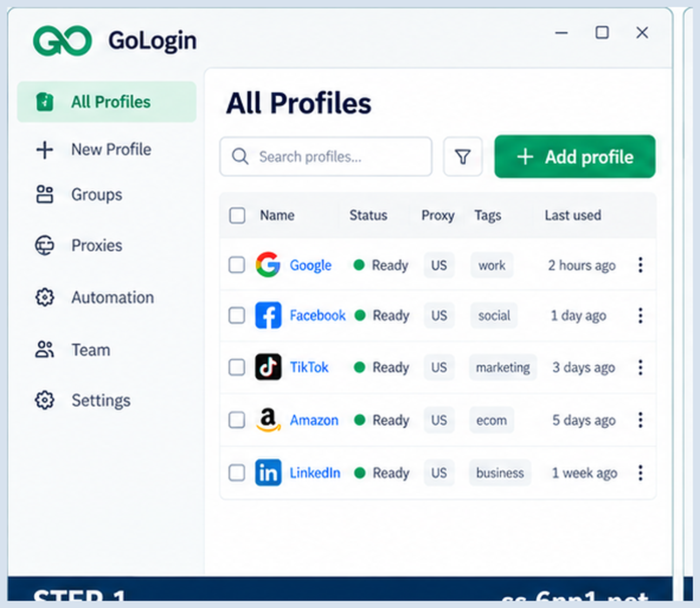Open the three-dot menu for Facebook row
The width and height of the screenshot is (700, 608).
[640, 315]
